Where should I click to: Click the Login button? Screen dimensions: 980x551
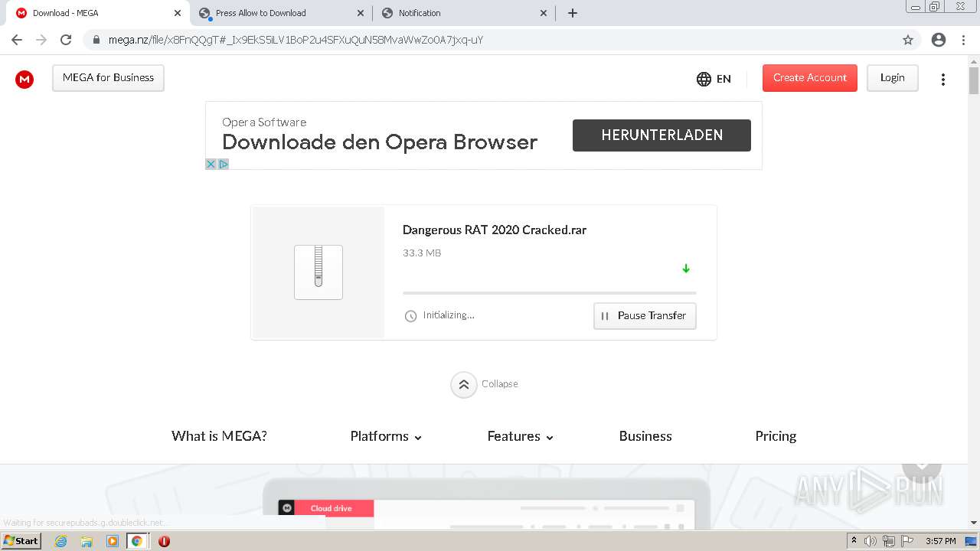(x=893, y=78)
